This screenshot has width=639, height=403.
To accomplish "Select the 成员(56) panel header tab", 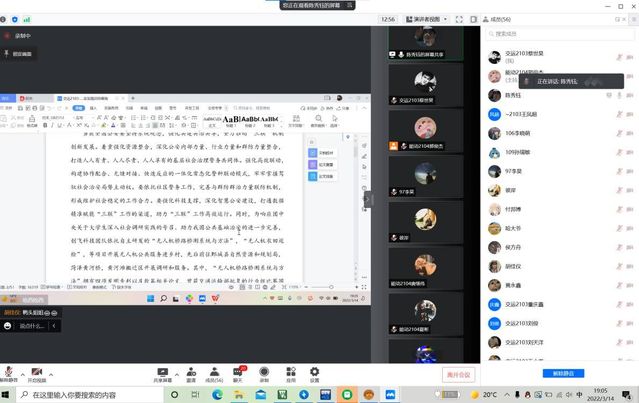I will 502,18.
